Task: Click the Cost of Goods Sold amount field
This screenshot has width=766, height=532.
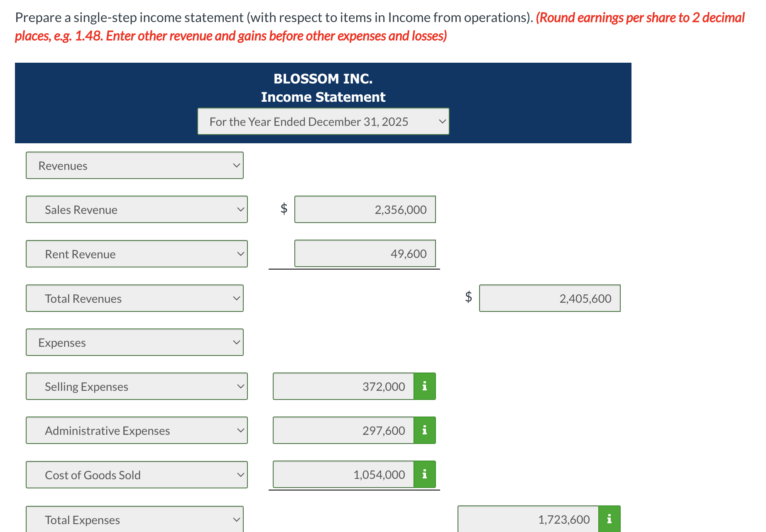Action: [x=343, y=474]
